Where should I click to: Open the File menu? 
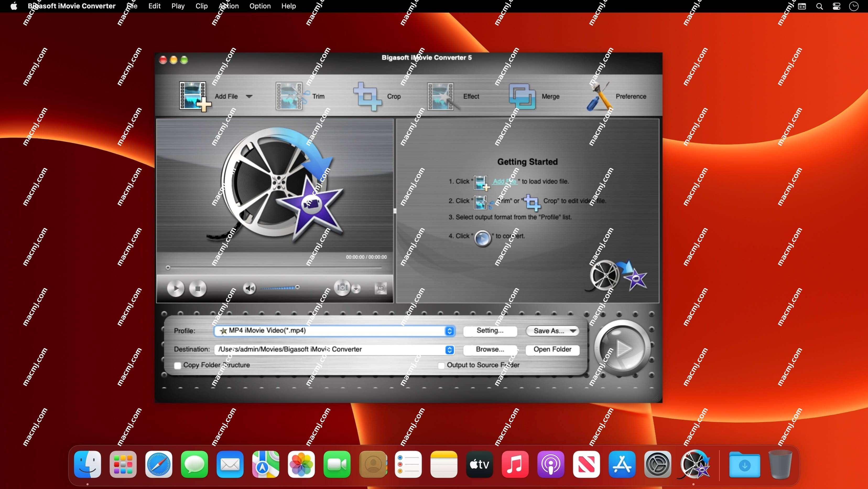tap(132, 6)
